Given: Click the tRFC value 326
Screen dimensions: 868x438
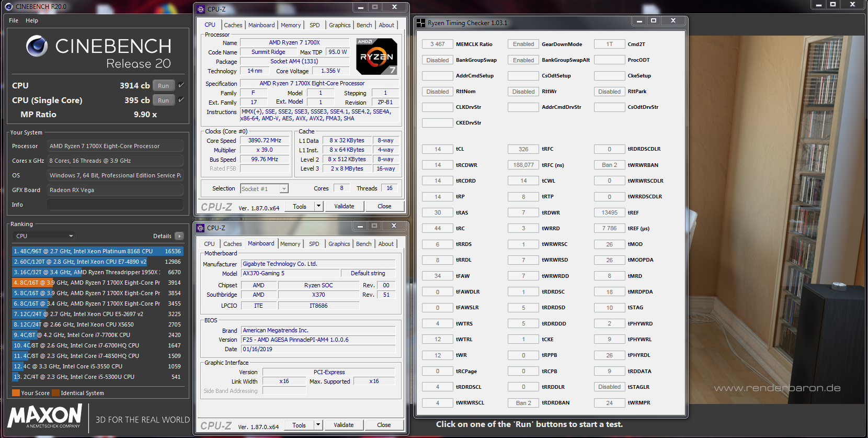Looking at the screenshot, I should [x=523, y=149].
